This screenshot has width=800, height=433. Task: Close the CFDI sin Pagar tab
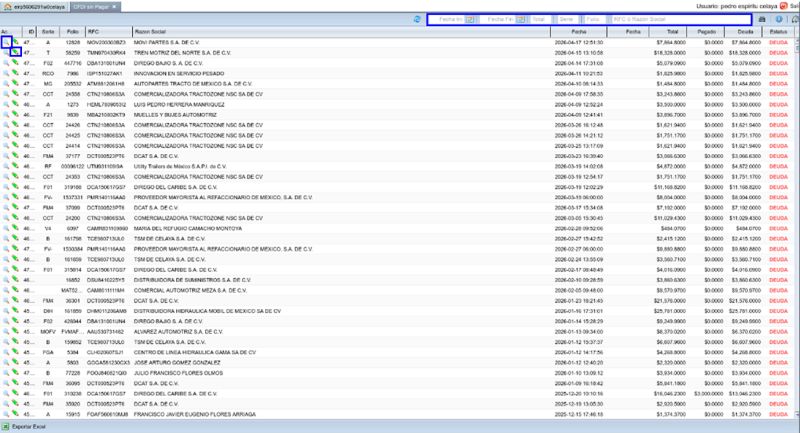[x=115, y=7]
